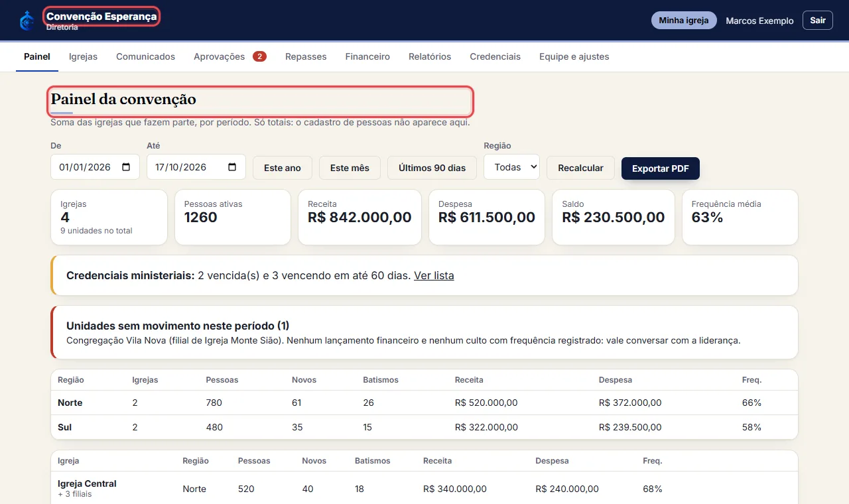Open the Credenciais tab
Viewport: 849px width, 504px height.
(495, 56)
